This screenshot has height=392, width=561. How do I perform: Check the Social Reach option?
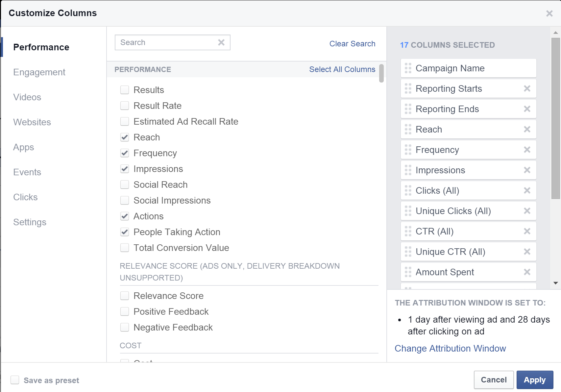tap(125, 184)
